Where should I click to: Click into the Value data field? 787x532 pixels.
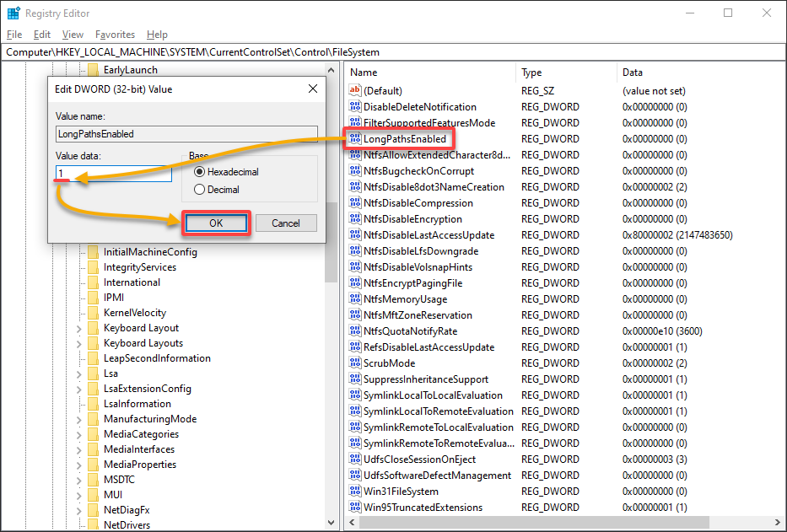click(113, 174)
